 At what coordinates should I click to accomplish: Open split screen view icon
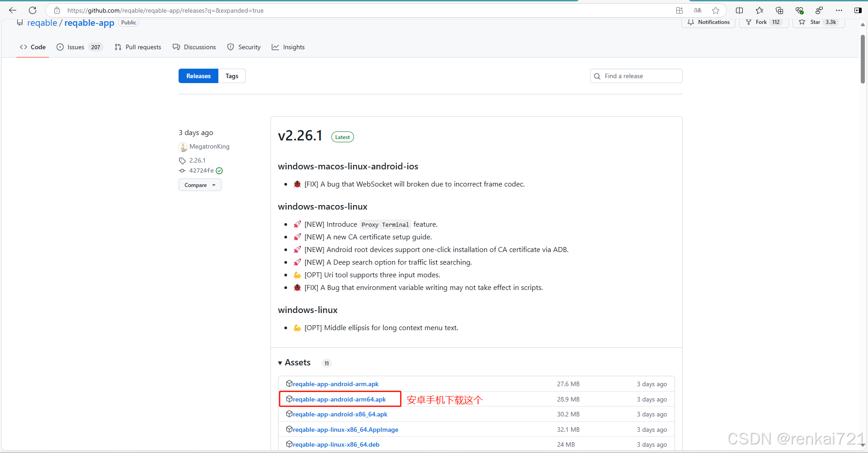(740, 10)
